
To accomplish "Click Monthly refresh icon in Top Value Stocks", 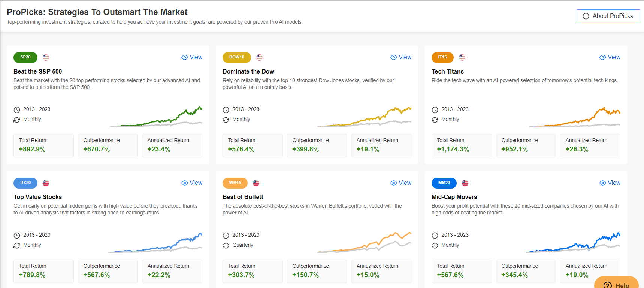I will 17,246.
